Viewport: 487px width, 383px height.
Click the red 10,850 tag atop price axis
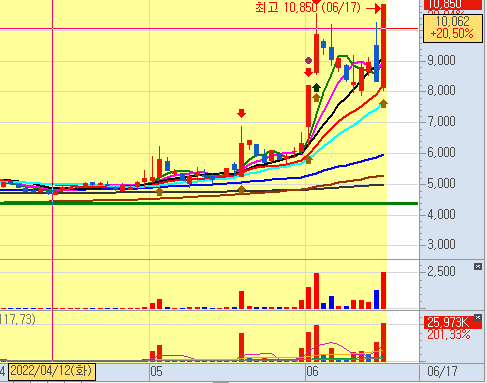pyautogui.click(x=452, y=5)
